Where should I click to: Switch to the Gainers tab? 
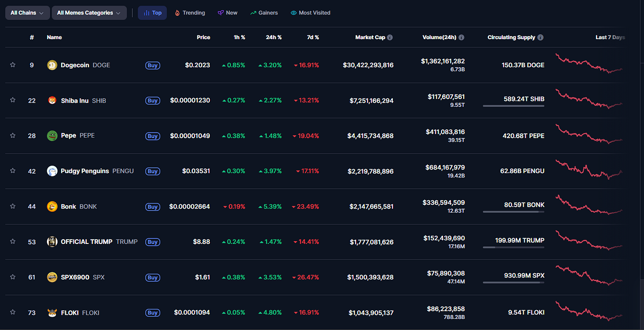[264, 13]
